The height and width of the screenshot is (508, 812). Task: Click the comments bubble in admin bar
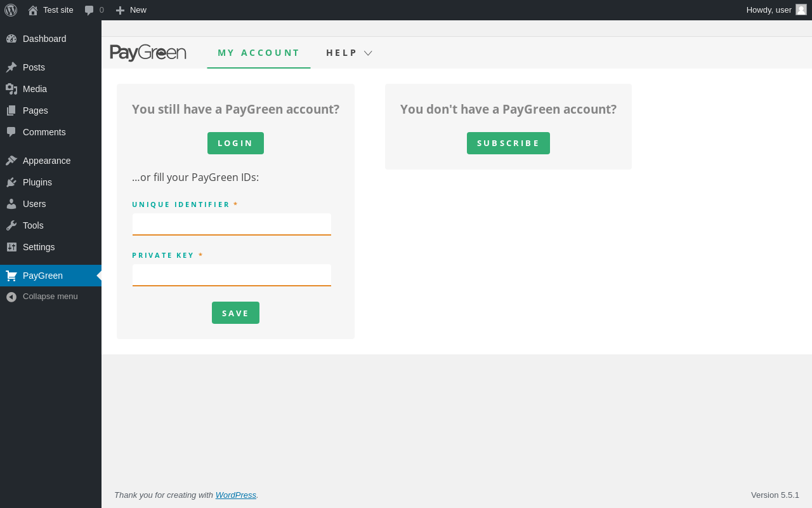coord(89,10)
